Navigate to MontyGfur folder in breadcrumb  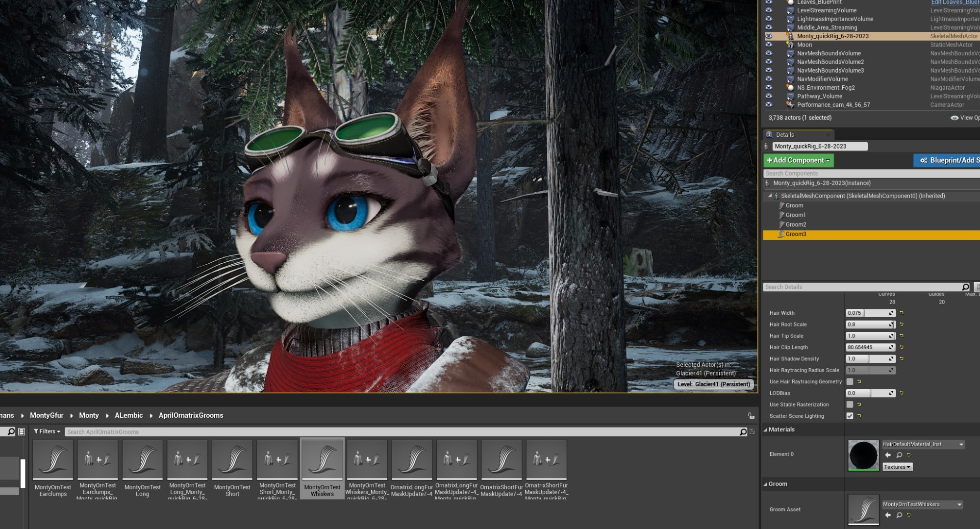click(x=47, y=415)
